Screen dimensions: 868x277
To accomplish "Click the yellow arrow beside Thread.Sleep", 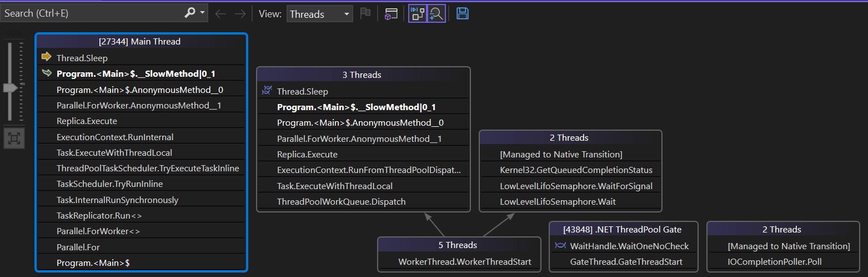I will [x=47, y=57].
